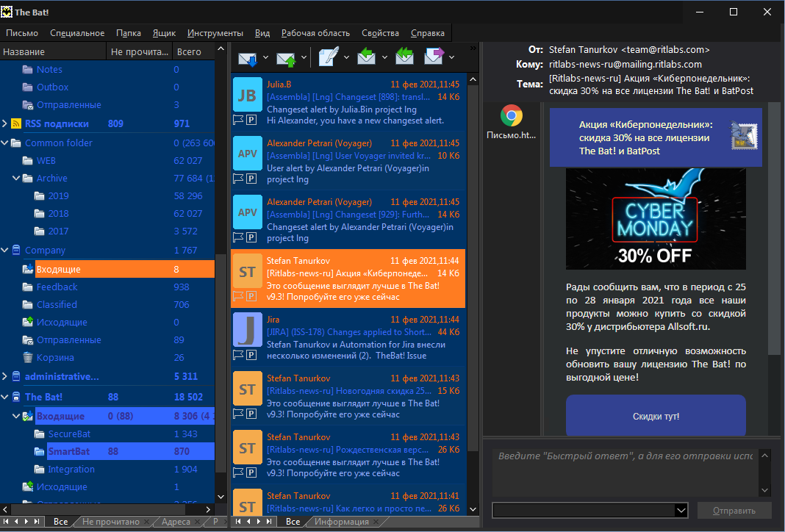
Task: Collapse The Bat! account node
Action: [4, 397]
